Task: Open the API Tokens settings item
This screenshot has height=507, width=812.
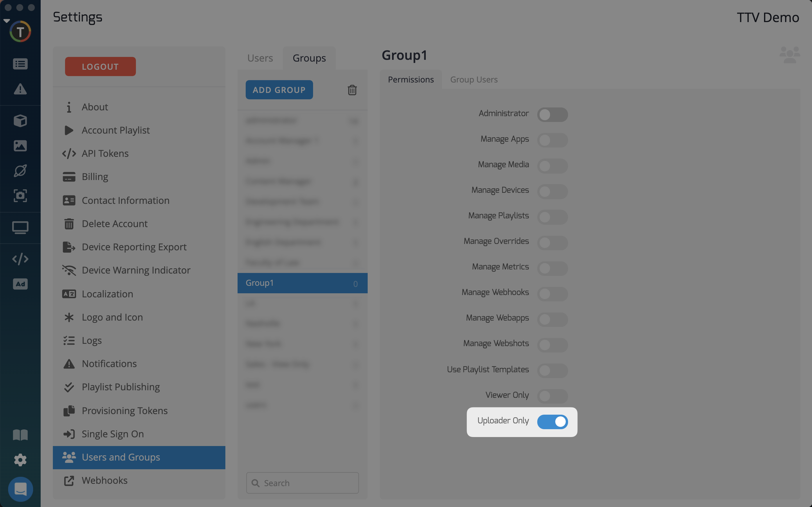Action: (x=105, y=153)
